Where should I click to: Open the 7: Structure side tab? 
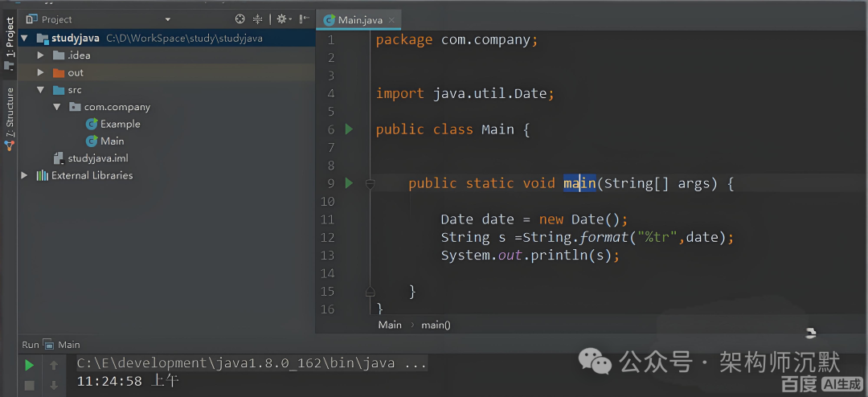[10, 120]
